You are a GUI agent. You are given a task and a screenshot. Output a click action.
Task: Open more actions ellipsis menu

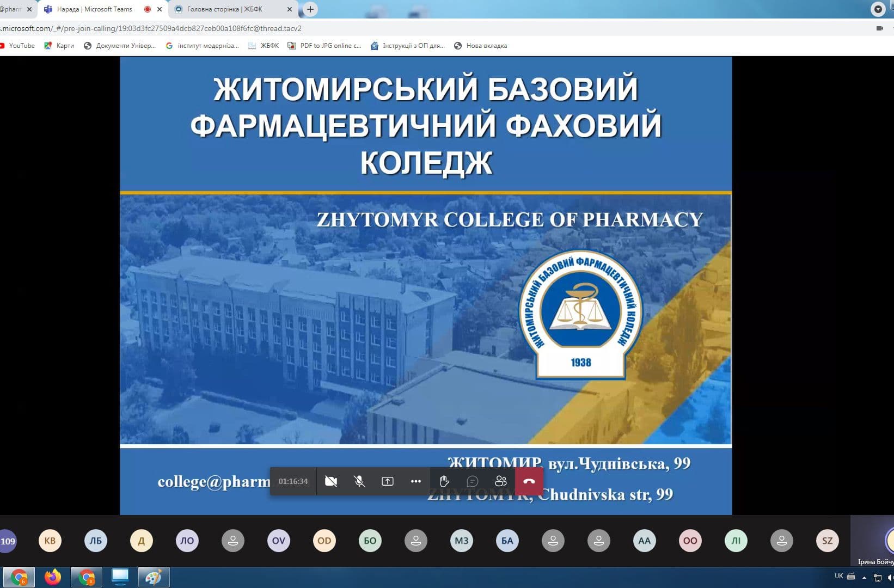(x=416, y=481)
